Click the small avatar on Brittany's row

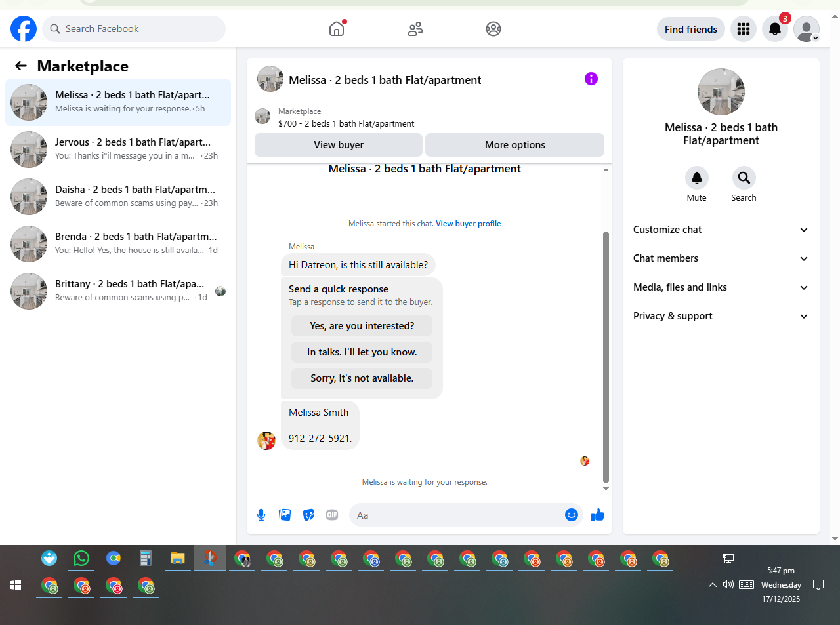click(220, 291)
